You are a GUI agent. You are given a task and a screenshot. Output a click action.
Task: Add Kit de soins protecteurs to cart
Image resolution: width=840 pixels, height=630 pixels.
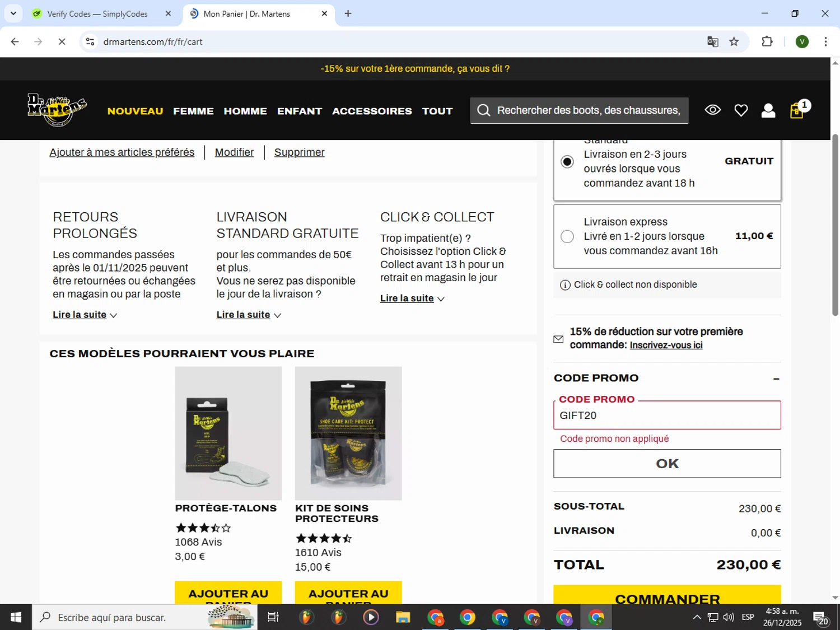coord(348,593)
